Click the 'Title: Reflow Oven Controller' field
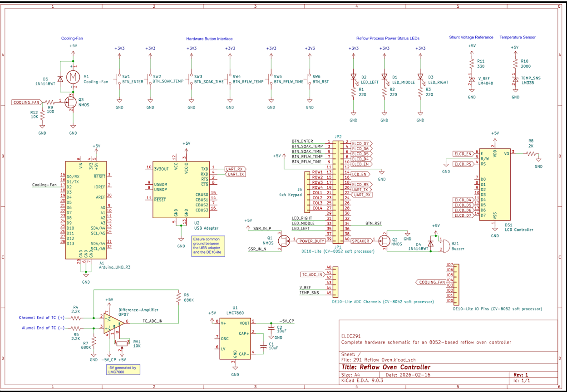 [x=385, y=367]
